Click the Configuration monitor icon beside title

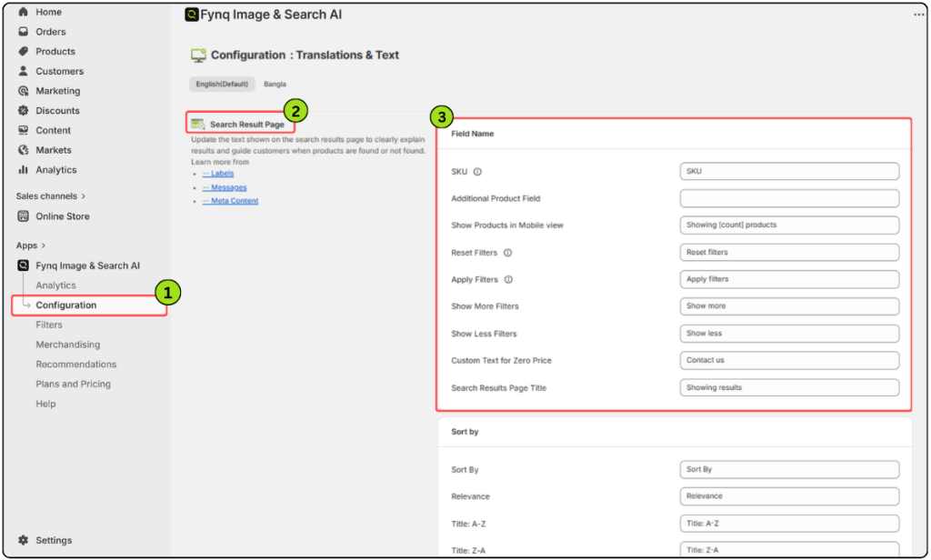[198, 55]
